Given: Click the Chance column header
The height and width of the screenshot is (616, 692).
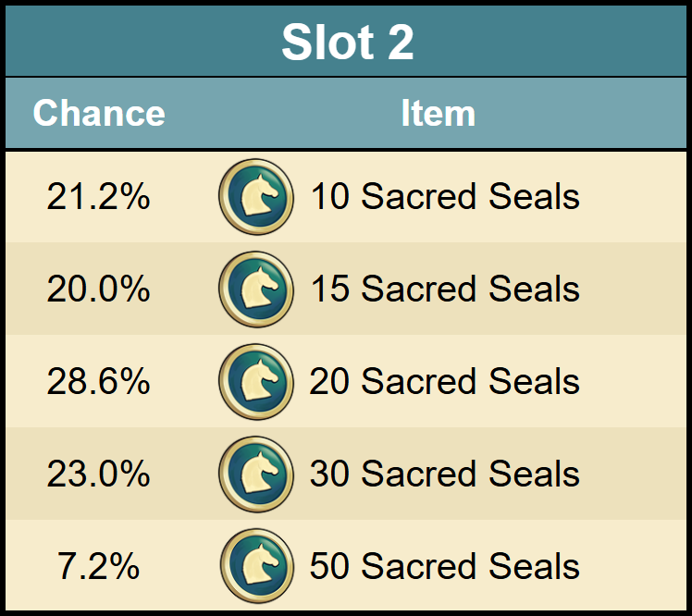Looking at the screenshot, I should (x=99, y=113).
